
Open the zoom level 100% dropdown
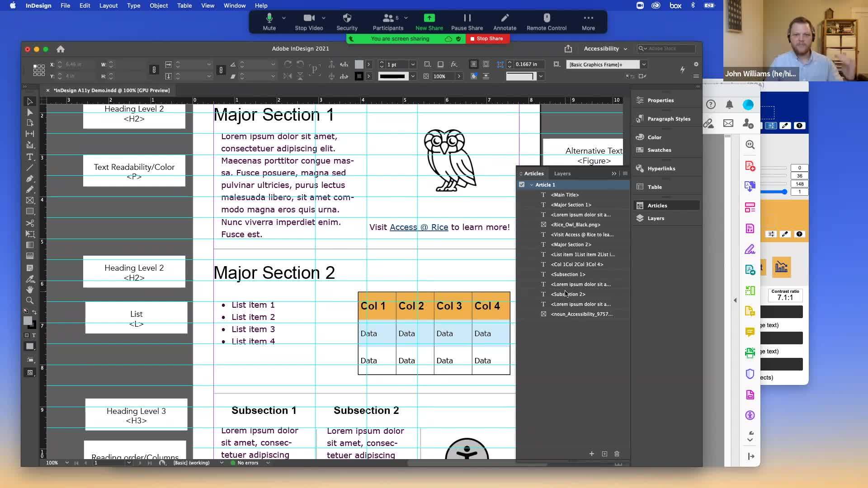point(67,463)
